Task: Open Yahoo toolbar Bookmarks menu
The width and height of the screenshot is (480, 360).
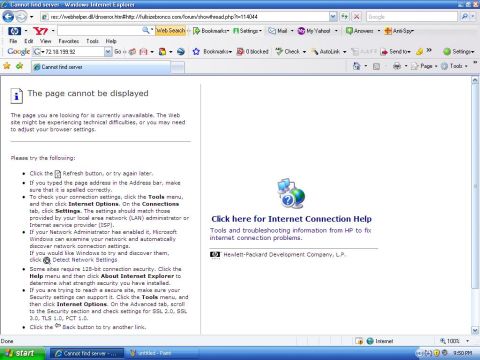Action: pyautogui.click(x=211, y=31)
